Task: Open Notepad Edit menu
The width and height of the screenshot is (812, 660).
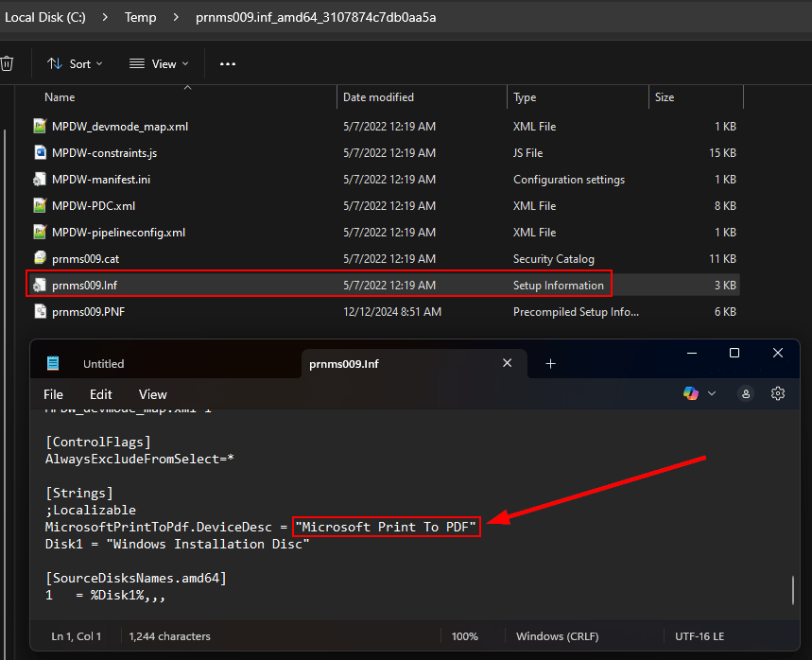Action: 100,394
